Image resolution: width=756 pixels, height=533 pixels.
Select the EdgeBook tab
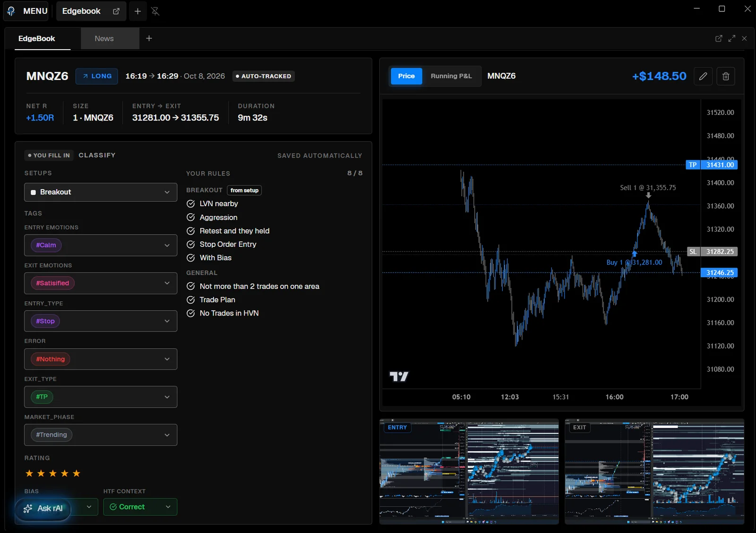point(37,39)
